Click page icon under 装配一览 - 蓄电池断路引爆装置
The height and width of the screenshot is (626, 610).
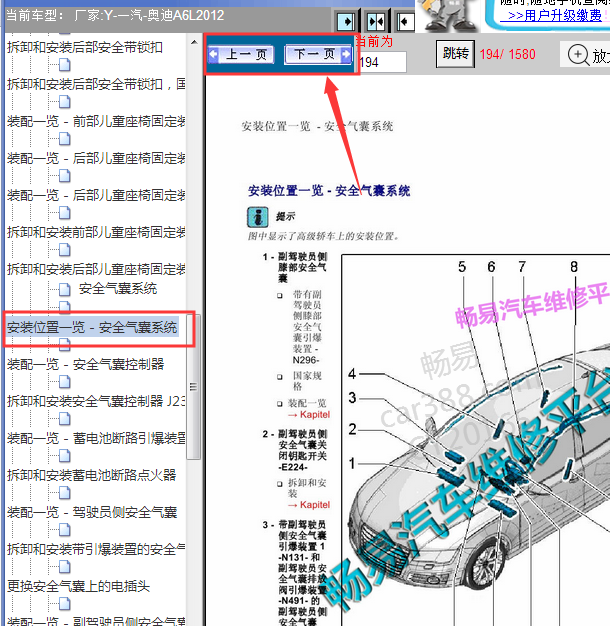pos(65,456)
